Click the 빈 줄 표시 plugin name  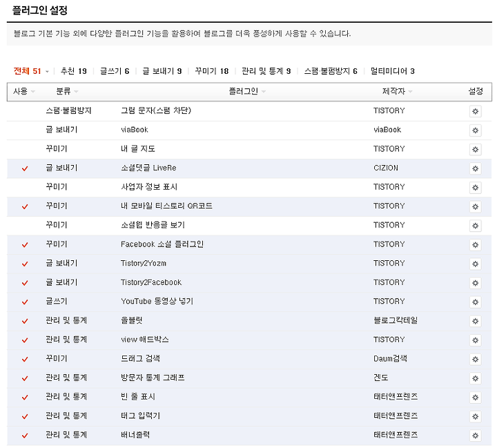(138, 397)
